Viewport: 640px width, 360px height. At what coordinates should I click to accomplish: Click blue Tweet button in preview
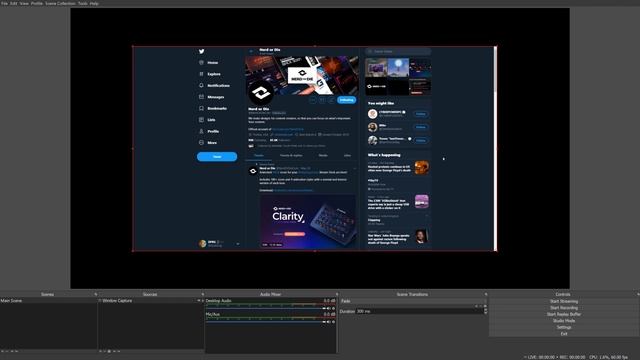pyautogui.click(x=217, y=157)
